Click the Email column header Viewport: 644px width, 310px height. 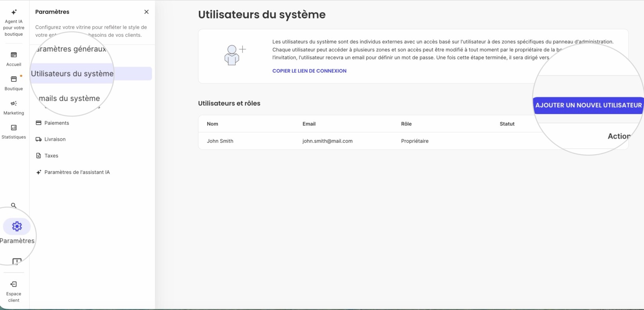tap(309, 124)
